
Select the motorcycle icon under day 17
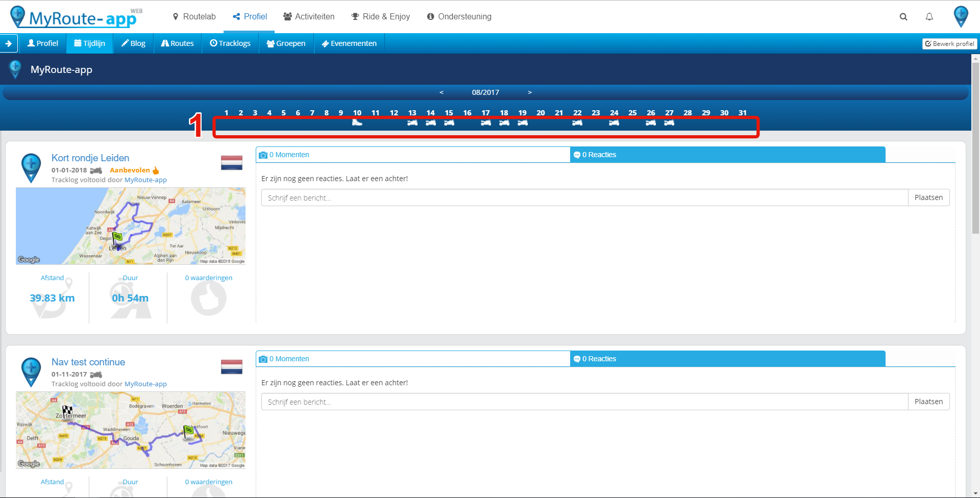click(x=486, y=122)
